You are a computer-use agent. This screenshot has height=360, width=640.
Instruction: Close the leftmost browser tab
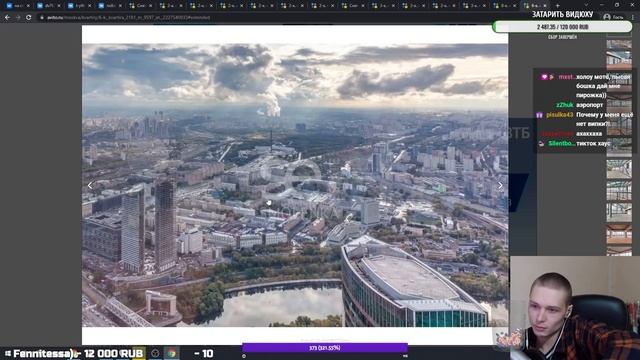tap(28, 6)
